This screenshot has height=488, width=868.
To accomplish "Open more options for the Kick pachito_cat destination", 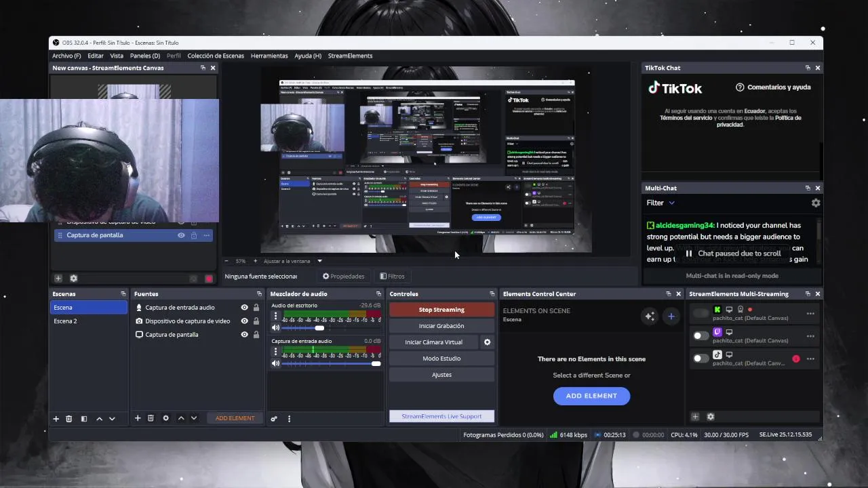I will coord(810,314).
